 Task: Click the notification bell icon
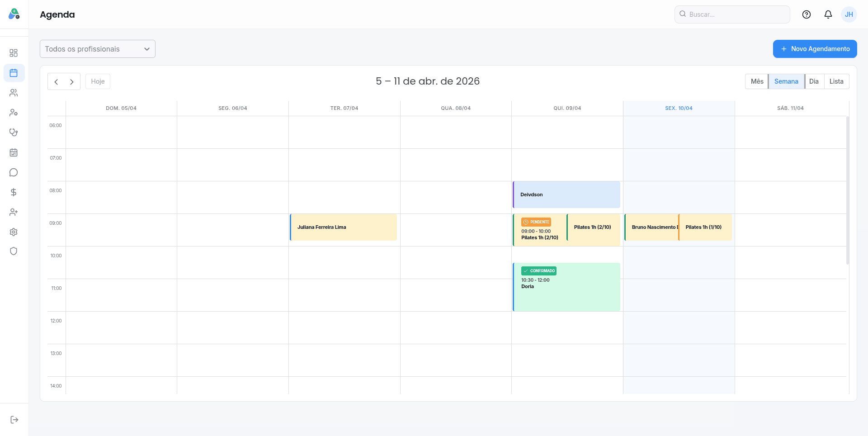(x=828, y=14)
